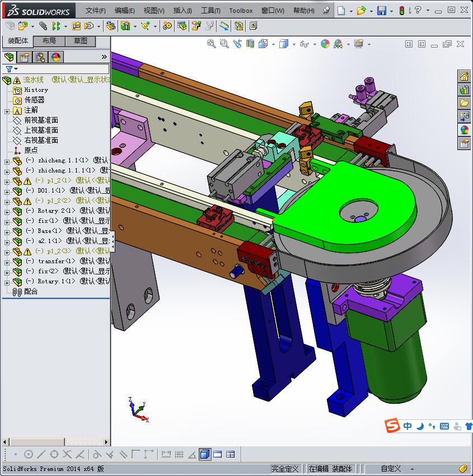Click the Zoom to Fit magnifier icon
The height and width of the screenshot is (476, 473).
coord(211,44)
